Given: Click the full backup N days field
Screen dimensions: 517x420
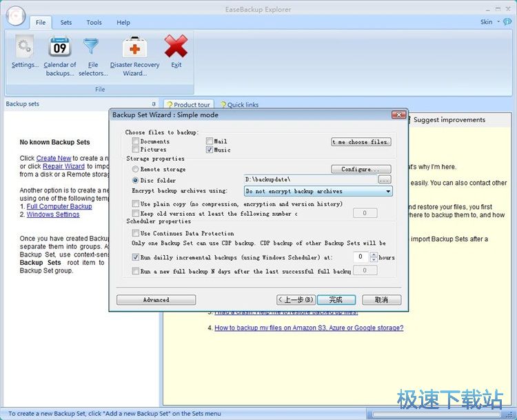Looking at the screenshot, I should point(365,270).
